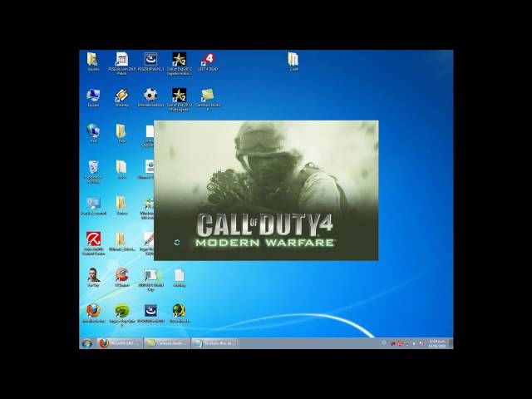Image resolution: width=532 pixels, height=399 pixels.
Task: Open the folder beside the Avira icon
Action: [x=122, y=241]
